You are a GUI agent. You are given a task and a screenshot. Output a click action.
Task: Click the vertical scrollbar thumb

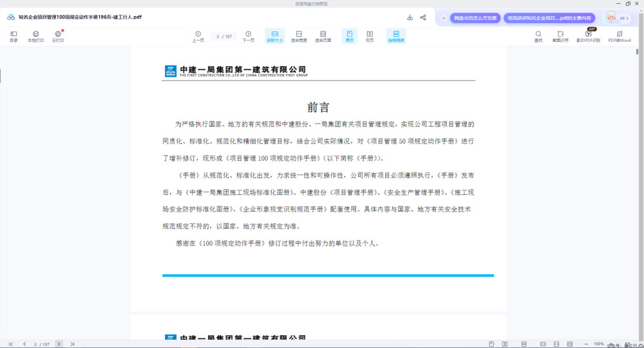637,51
